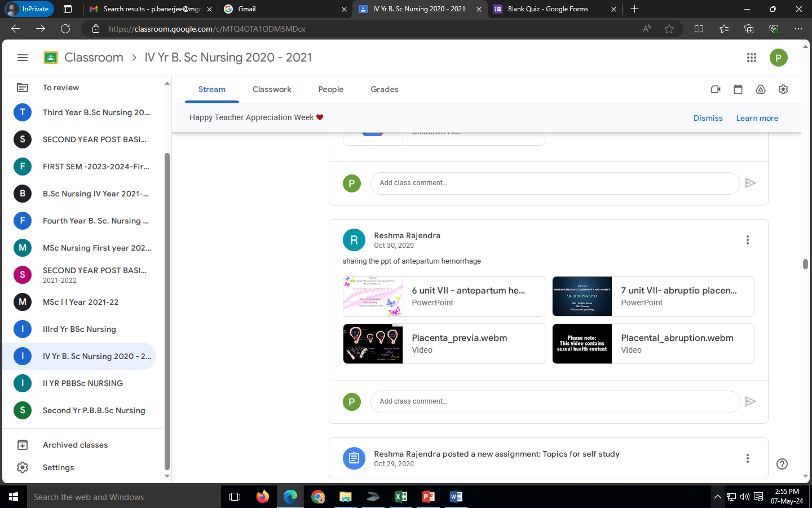Open the Topics for self study assignment icon

354,458
